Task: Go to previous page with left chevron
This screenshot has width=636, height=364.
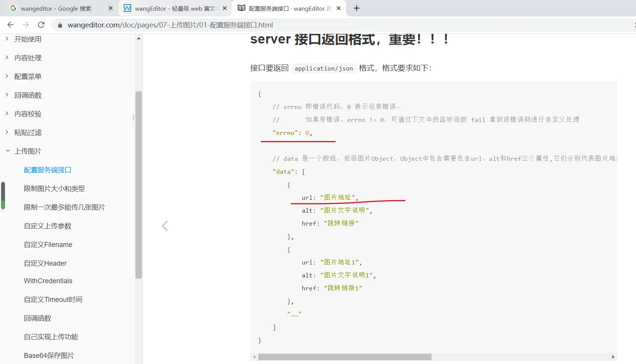Action: tap(165, 226)
